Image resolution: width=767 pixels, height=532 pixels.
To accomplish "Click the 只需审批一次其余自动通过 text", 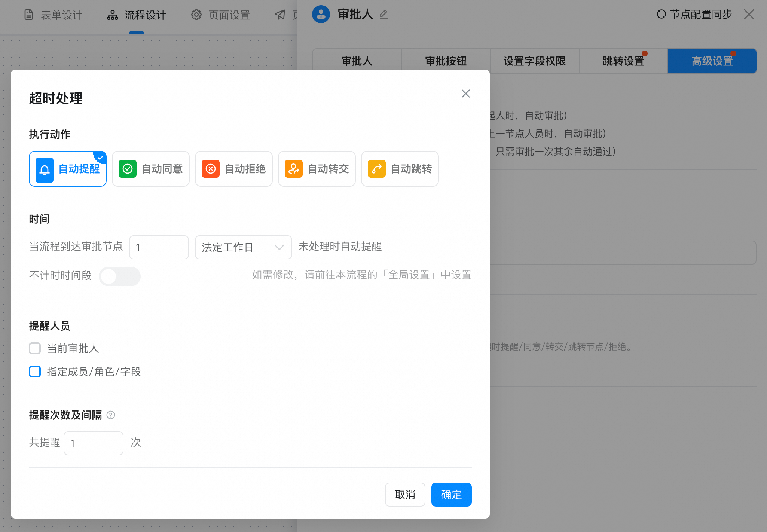I will [556, 152].
